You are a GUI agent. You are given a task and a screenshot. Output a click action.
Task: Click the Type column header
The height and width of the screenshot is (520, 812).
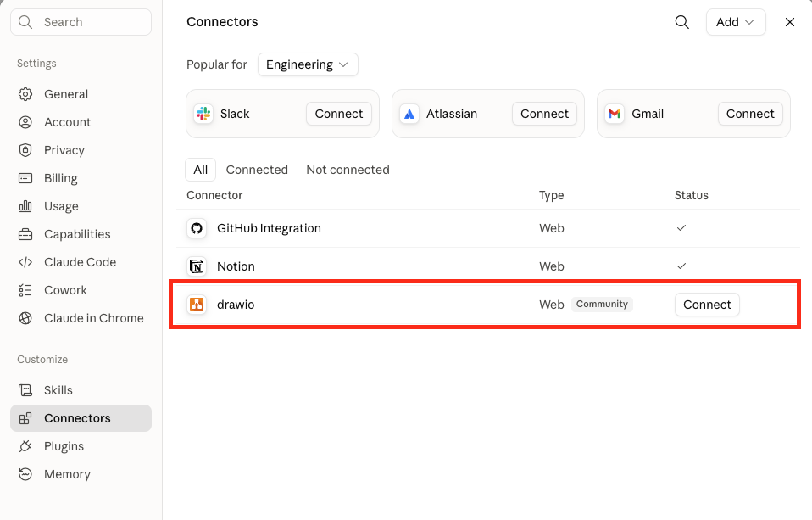point(551,195)
